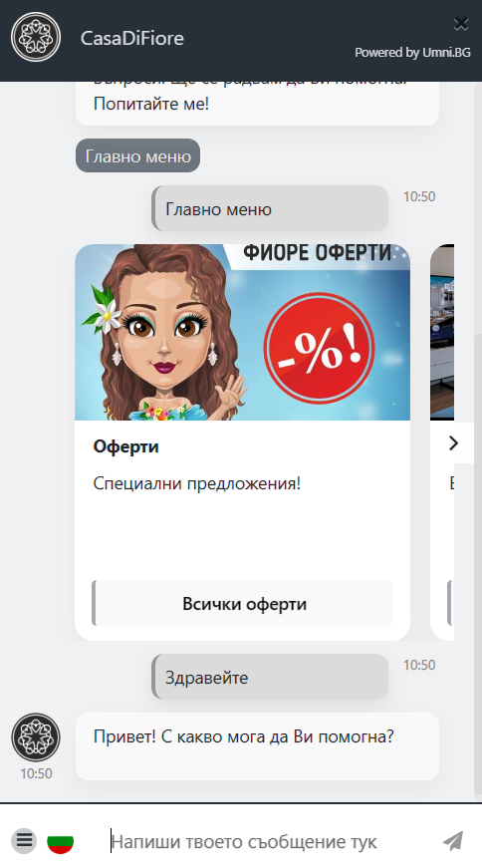Click the partially visible second card image
Viewport: 482px width, 868px height.
pos(442,332)
